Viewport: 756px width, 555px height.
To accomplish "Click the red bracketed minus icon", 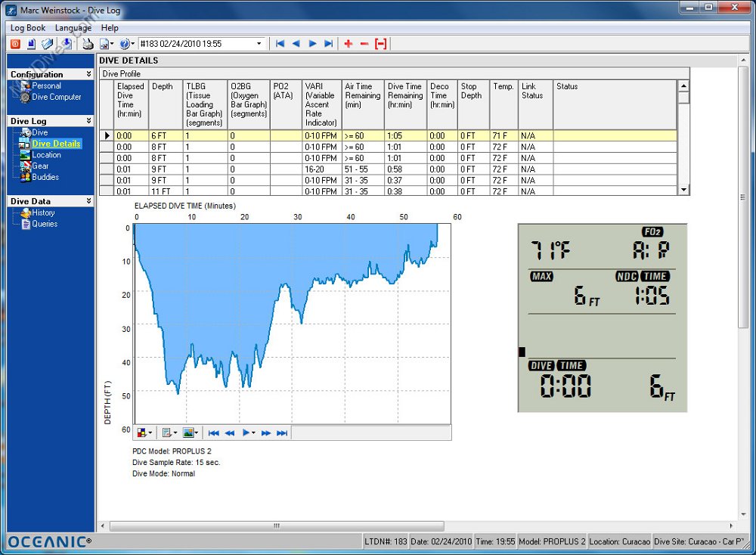I will point(380,44).
